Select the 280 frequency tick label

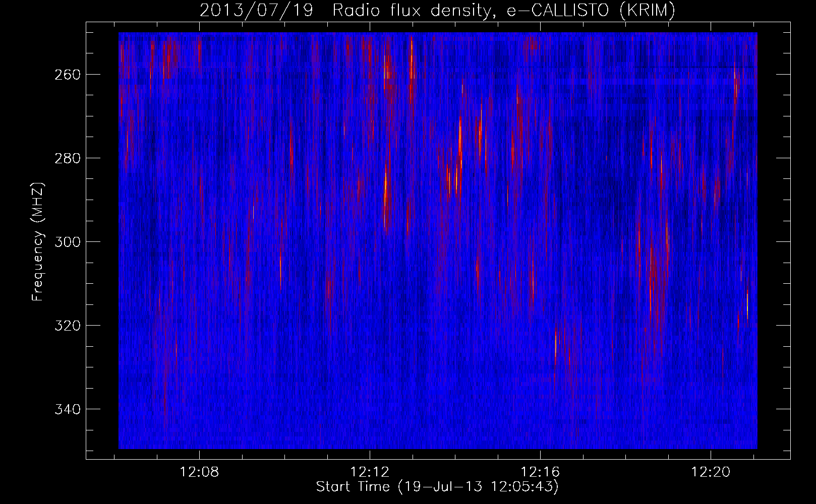[67, 158]
